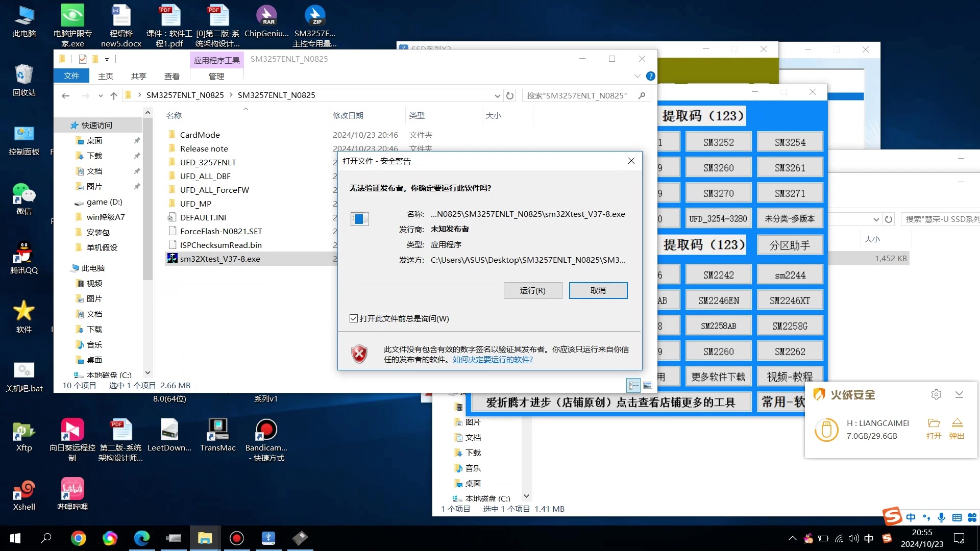Open USB drive via Huorong 打开 icon
Viewport: 980px width, 551px height.
(934, 429)
